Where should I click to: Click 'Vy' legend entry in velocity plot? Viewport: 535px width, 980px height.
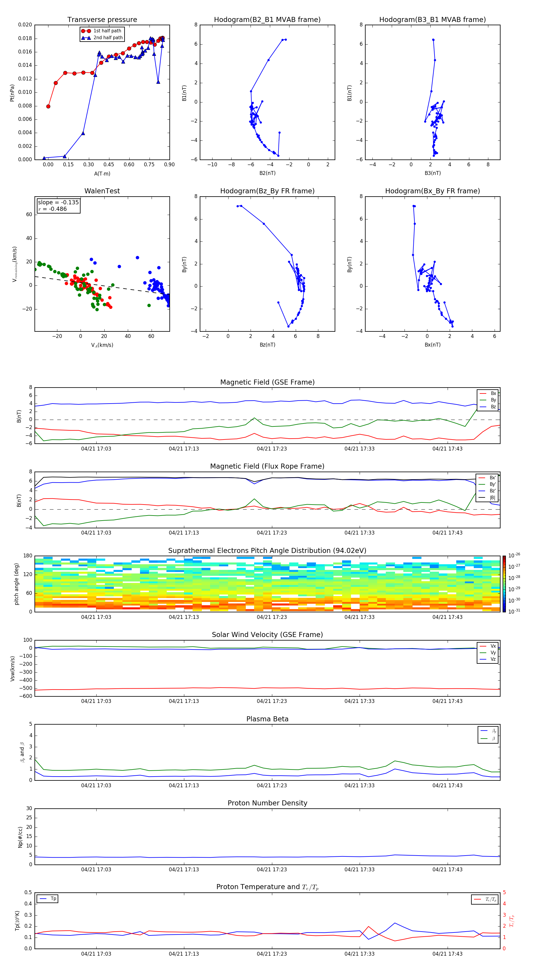[x=488, y=653]
